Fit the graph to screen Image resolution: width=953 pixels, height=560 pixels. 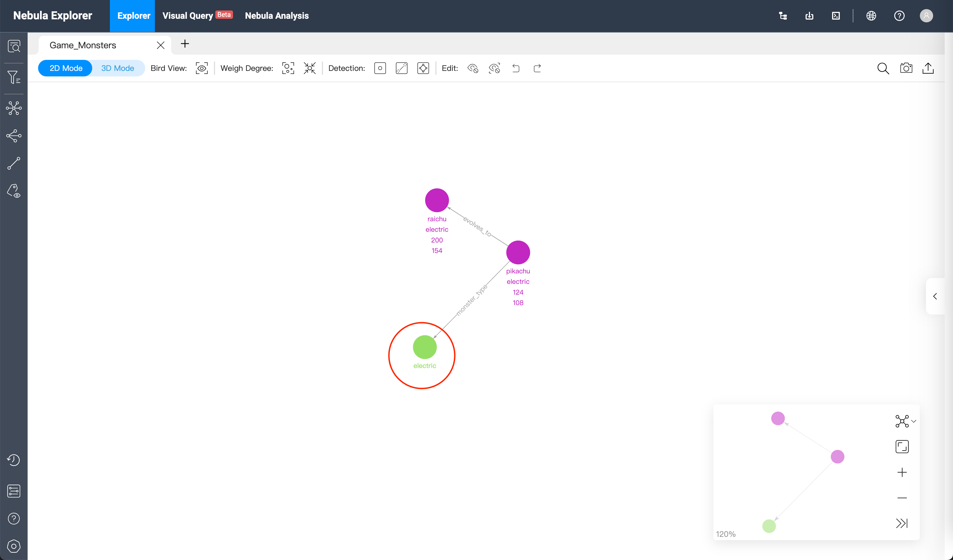pyautogui.click(x=902, y=447)
